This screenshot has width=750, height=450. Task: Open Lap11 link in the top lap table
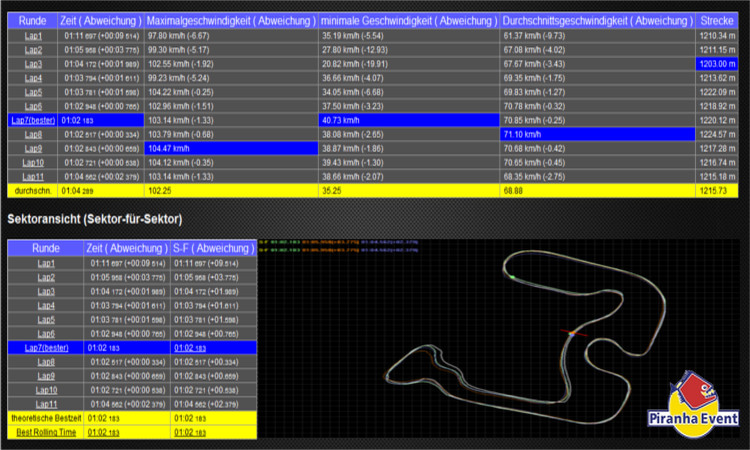tap(33, 175)
